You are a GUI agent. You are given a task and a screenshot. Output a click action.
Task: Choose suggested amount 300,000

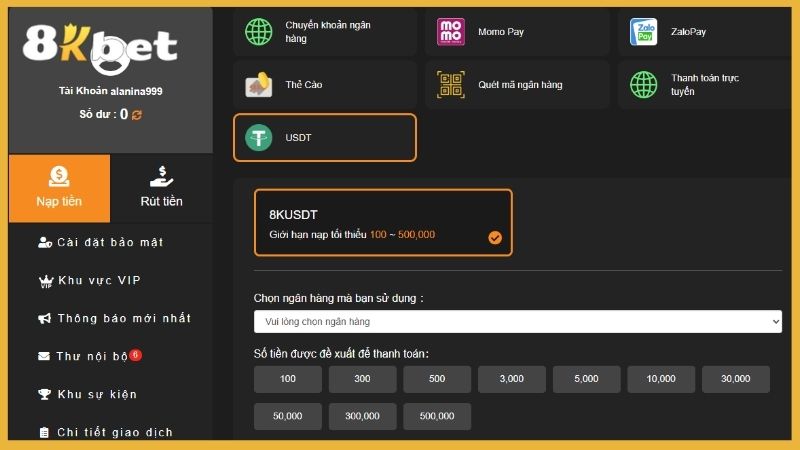click(x=362, y=416)
